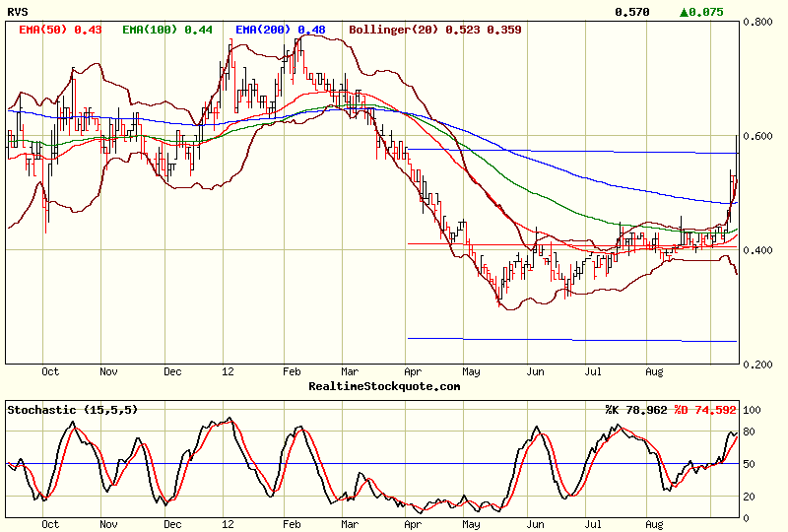
Task: Open the RealtimeStockquote.com watermark link
Action: pyautogui.click(x=384, y=386)
